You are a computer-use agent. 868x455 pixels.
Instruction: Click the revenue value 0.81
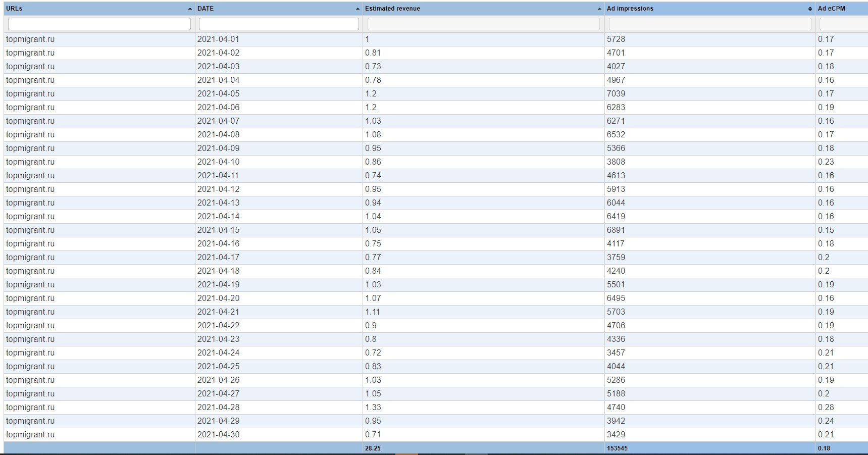[x=373, y=53]
